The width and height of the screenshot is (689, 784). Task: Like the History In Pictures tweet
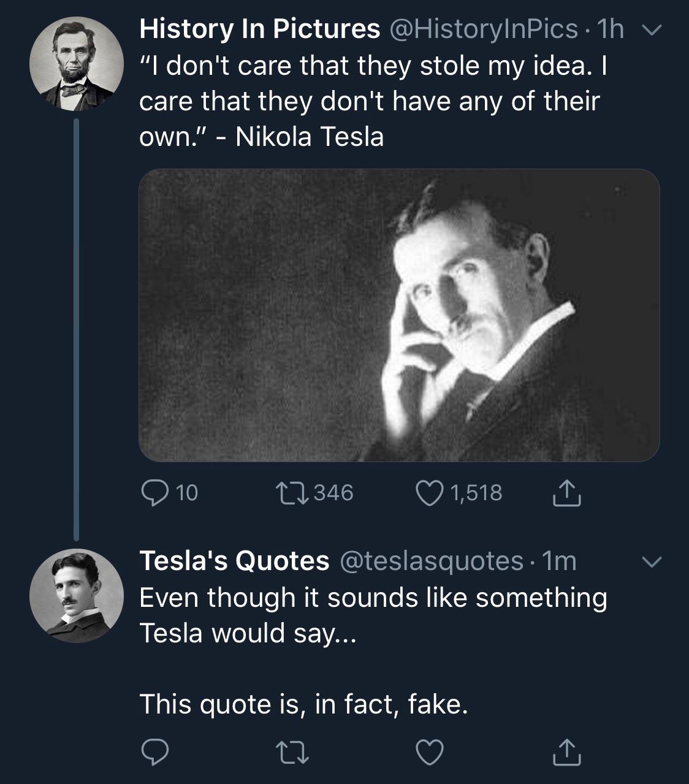click(x=430, y=492)
